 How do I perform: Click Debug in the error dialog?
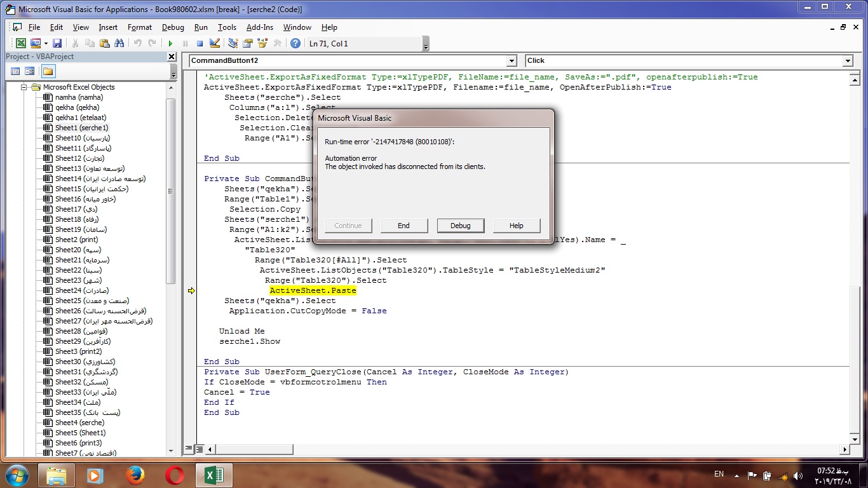coord(461,226)
